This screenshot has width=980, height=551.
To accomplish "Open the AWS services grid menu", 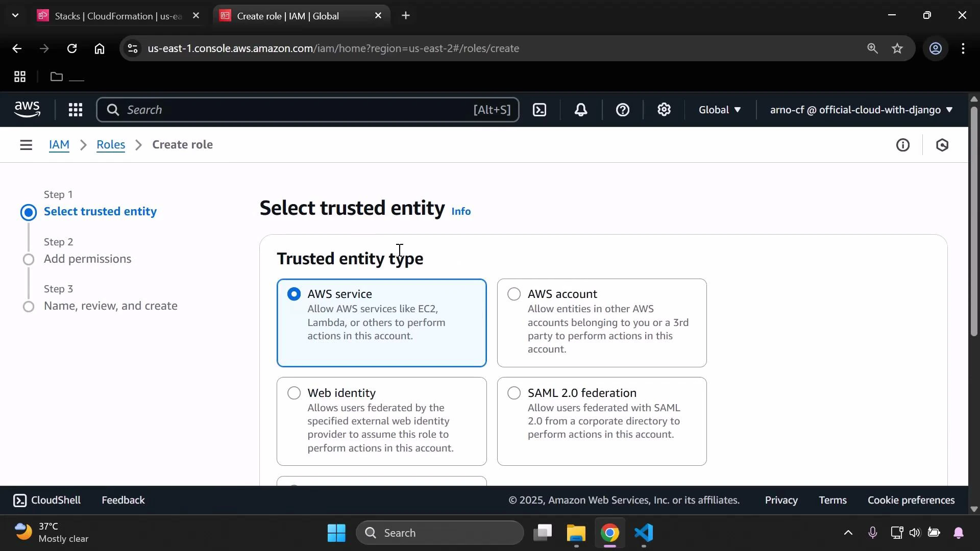I will (x=76, y=110).
